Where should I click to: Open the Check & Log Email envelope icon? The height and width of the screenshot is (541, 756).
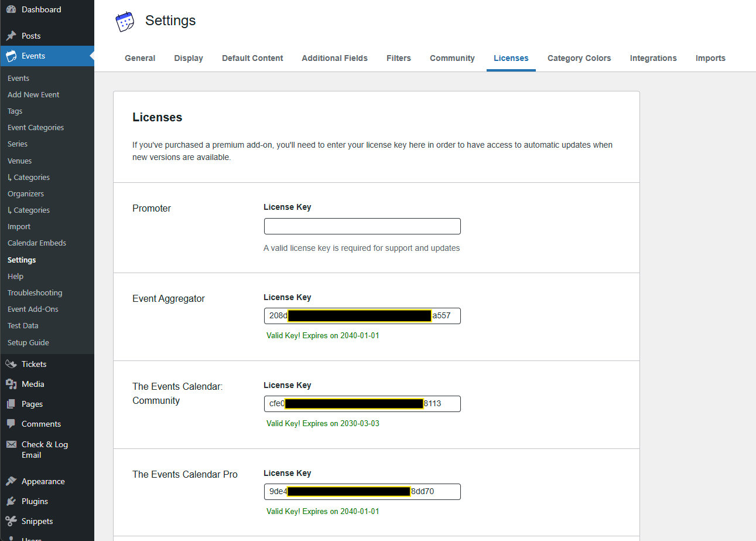pyautogui.click(x=11, y=444)
